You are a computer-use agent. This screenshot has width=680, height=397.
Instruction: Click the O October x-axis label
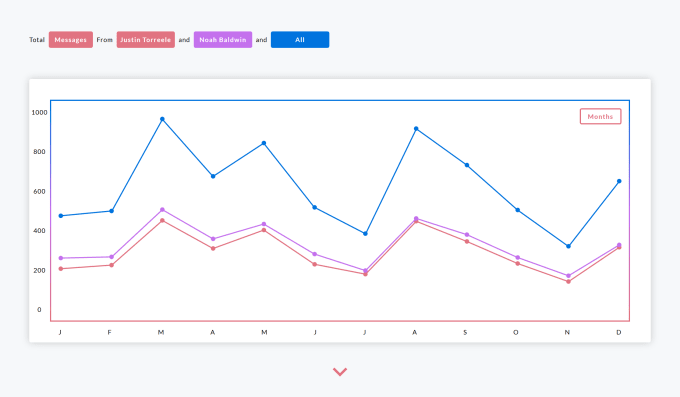click(516, 332)
